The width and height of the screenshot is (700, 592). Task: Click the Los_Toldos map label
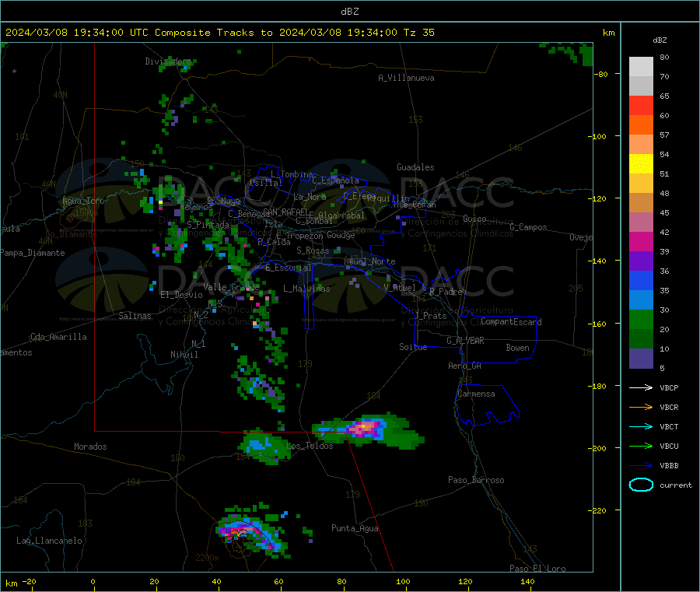click(310, 446)
